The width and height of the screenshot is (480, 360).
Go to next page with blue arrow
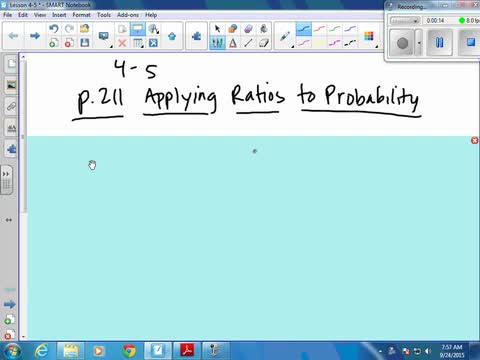tap(35, 36)
